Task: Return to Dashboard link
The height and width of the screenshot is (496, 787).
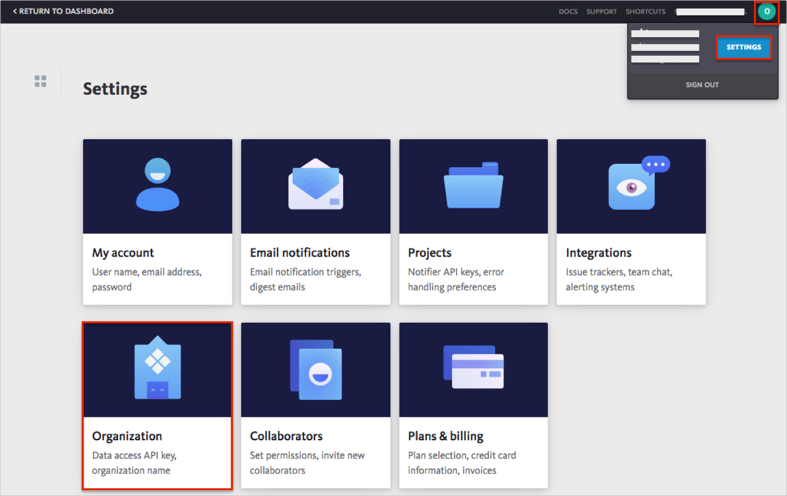Action: click(64, 12)
